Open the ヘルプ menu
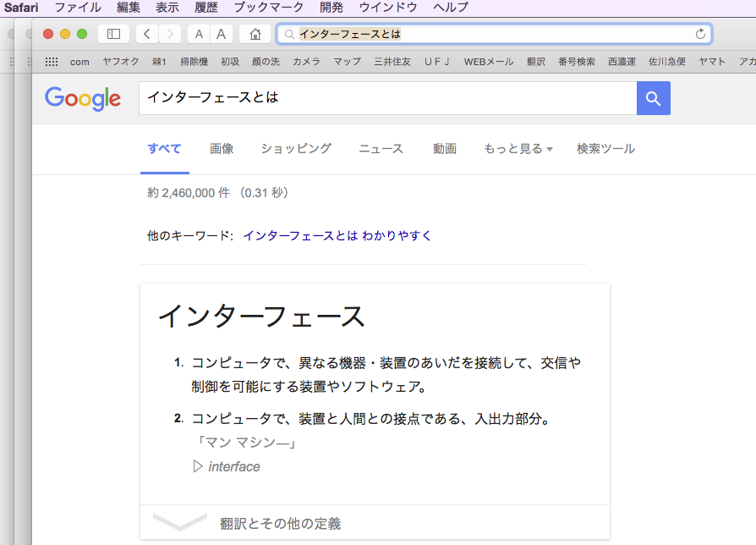This screenshot has height=545, width=756. (x=451, y=8)
